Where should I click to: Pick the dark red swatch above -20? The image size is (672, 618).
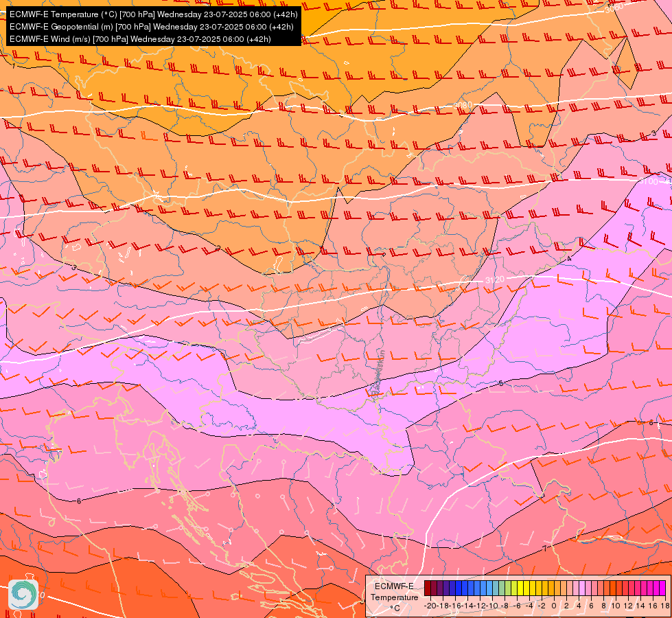(x=428, y=588)
